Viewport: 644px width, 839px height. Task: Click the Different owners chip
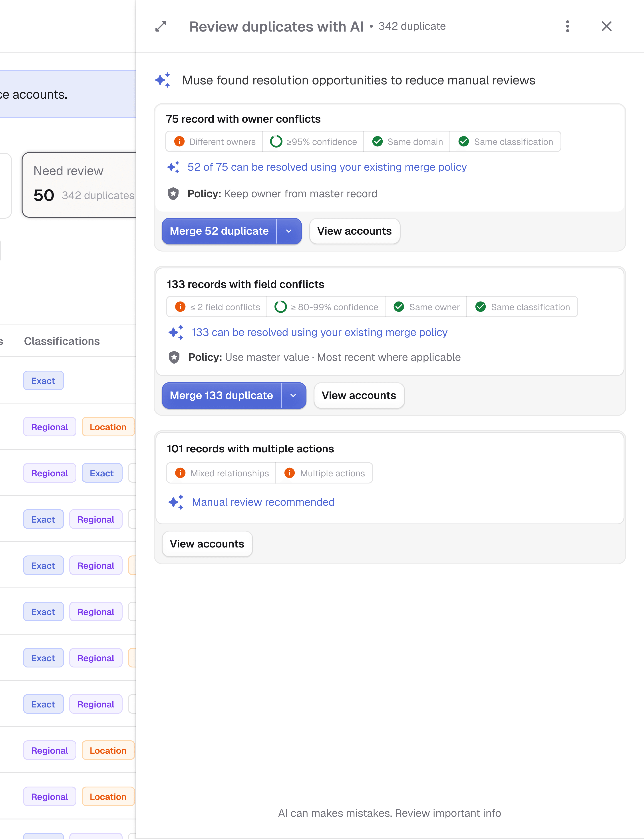pyautogui.click(x=214, y=142)
